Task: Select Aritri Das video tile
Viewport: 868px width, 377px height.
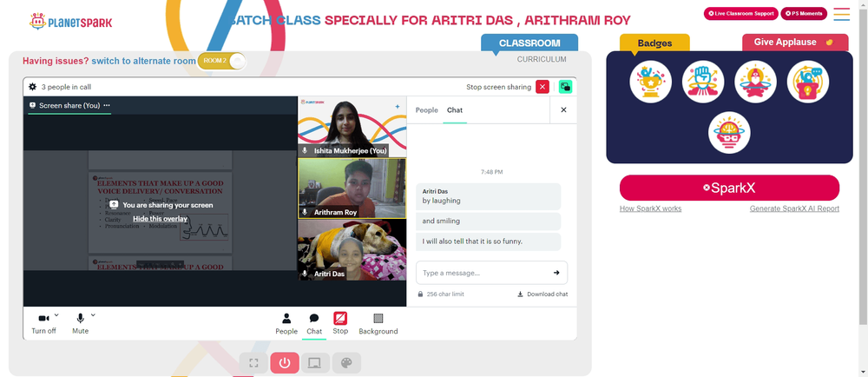Action: click(352, 249)
